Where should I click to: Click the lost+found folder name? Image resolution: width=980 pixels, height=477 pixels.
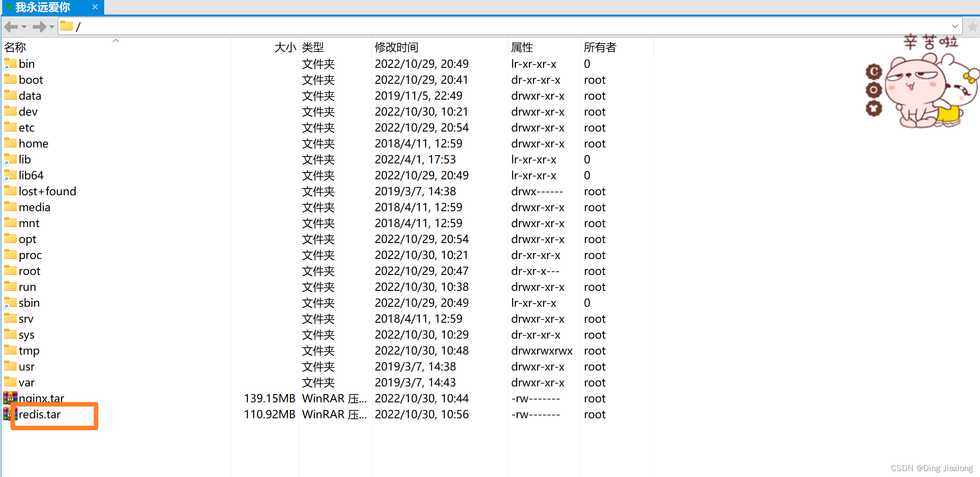click(47, 191)
